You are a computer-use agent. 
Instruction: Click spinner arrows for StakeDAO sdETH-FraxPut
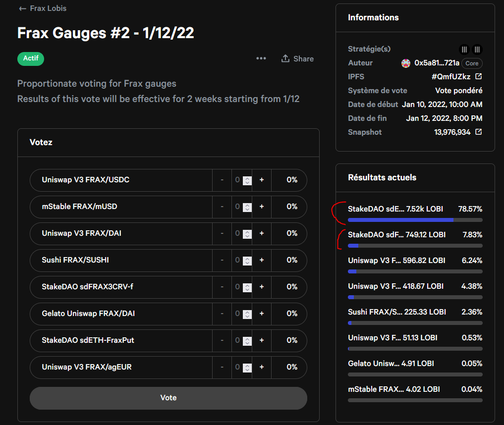pyautogui.click(x=247, y=341)
